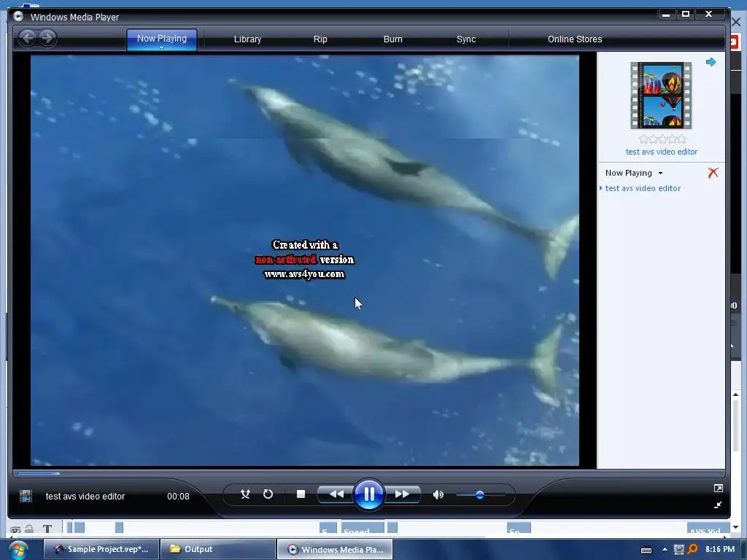The width and height of the screenshot is (747, 560).
Task: Minimize the Windows Media Player window
Action: [x=666, y=15]
